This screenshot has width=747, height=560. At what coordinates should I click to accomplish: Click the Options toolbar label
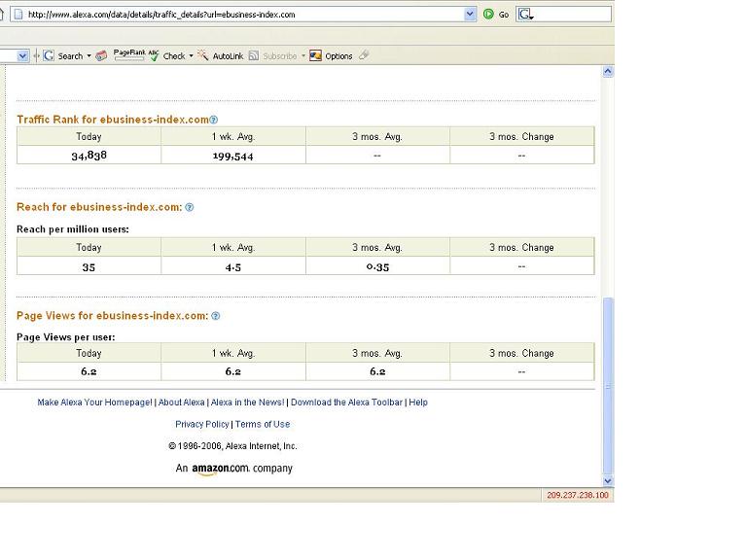(x=338, y=56)
